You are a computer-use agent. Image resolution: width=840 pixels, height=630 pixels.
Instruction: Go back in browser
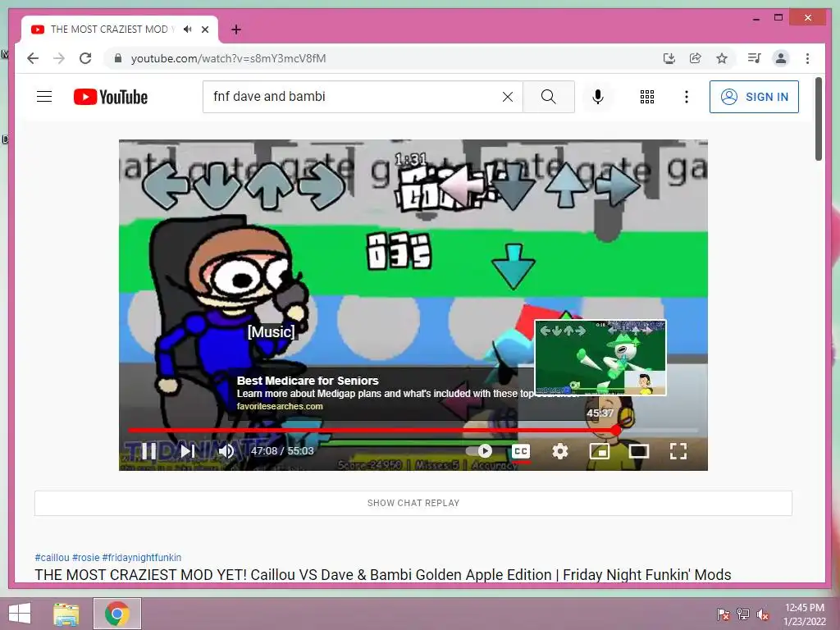33,58
